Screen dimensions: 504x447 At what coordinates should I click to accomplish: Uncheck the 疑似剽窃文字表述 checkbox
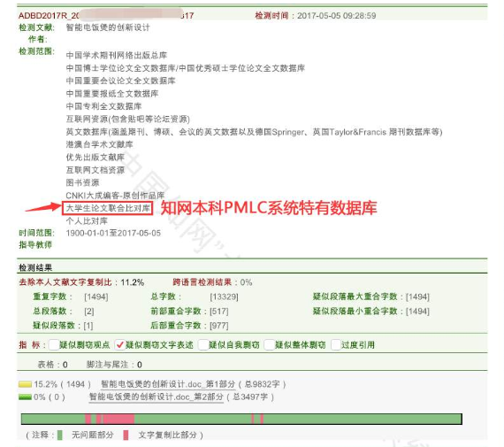(119, 344)
